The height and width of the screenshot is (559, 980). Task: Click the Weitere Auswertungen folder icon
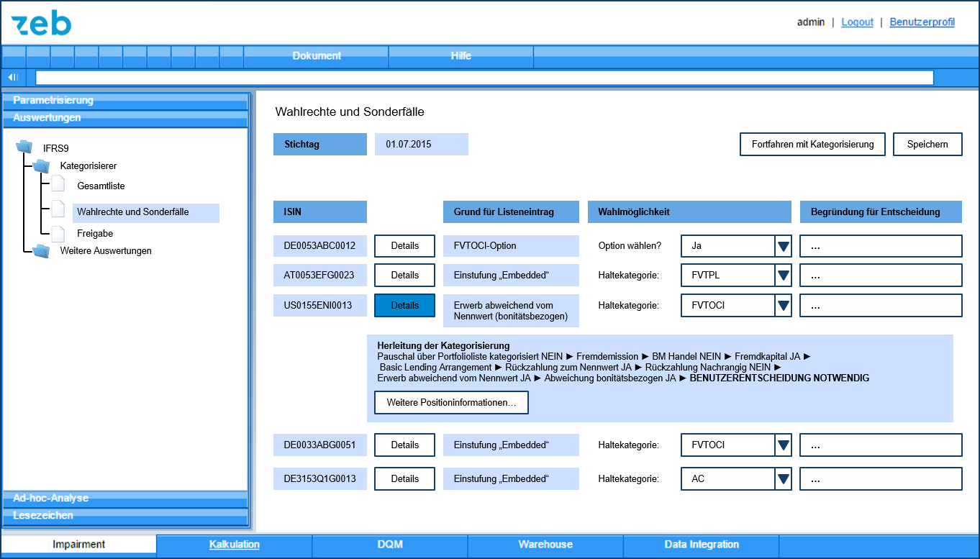tap(41, 251)
